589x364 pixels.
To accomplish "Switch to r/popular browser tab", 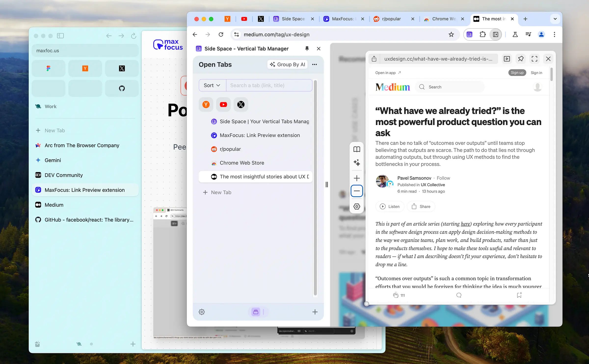I will click(x=391, y=19).
